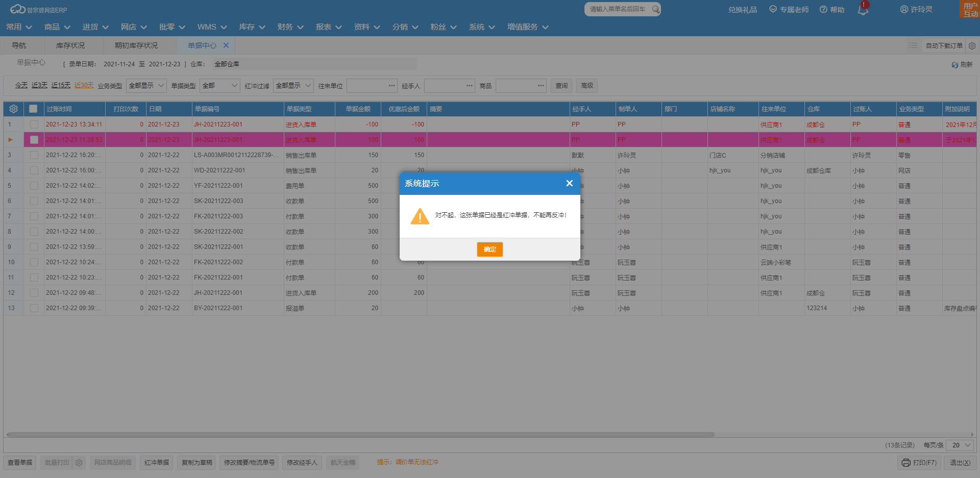Expand the 每页/条 page size dropdown

(960, 445)
